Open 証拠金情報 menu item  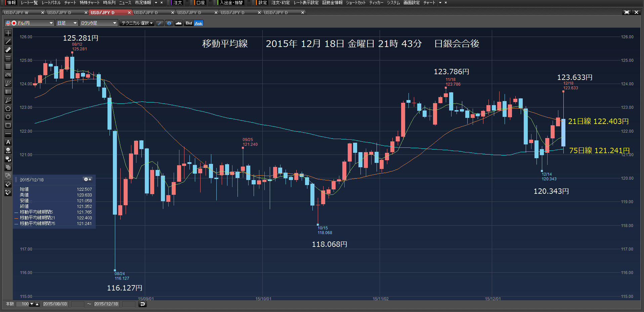point(332,3)
